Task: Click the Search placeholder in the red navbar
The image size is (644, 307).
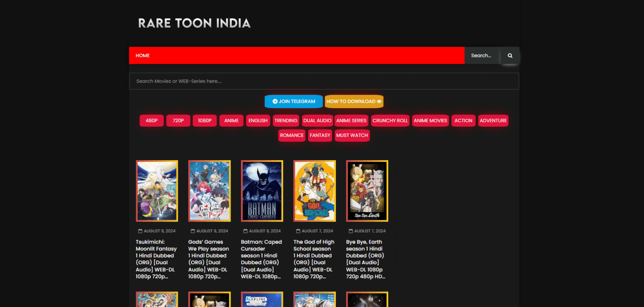Action: click(480, 55)
